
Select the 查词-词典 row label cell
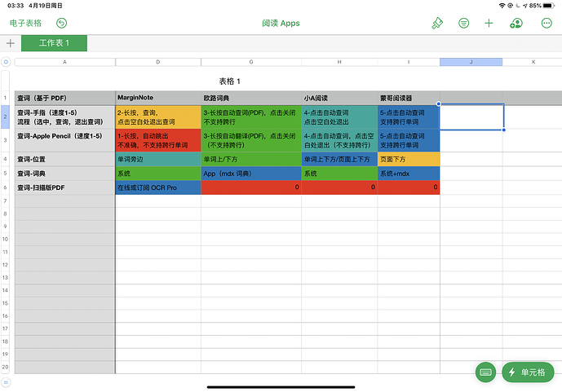point(65,174)
